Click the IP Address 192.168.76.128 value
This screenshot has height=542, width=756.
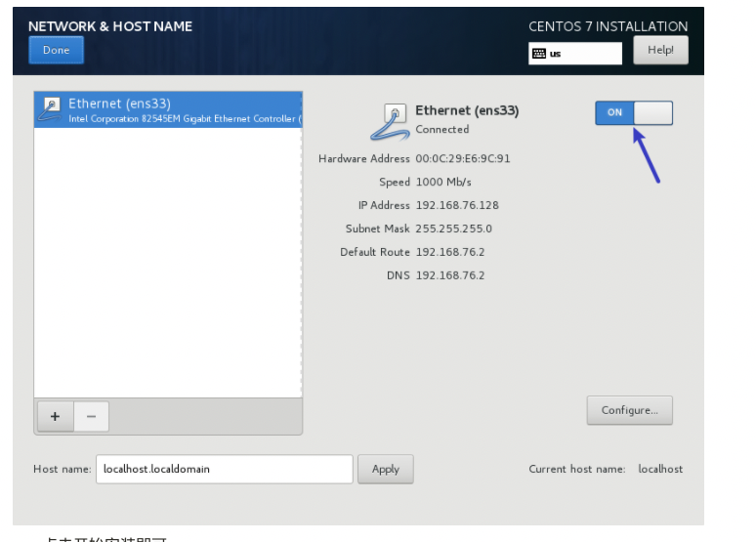tap(457, 205)
